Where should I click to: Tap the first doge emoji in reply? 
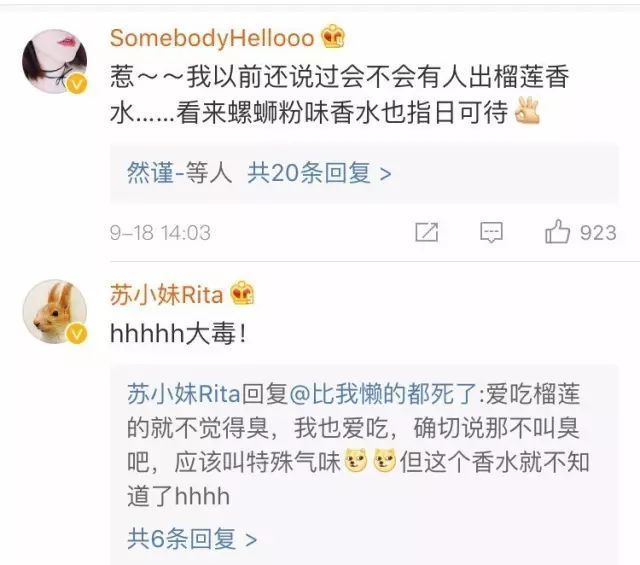coord(356,460)
